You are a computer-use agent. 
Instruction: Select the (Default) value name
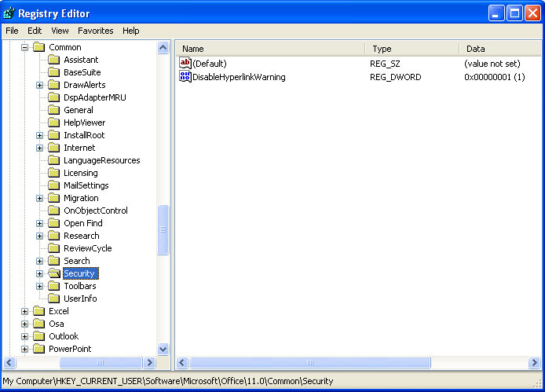pos(210,64)
